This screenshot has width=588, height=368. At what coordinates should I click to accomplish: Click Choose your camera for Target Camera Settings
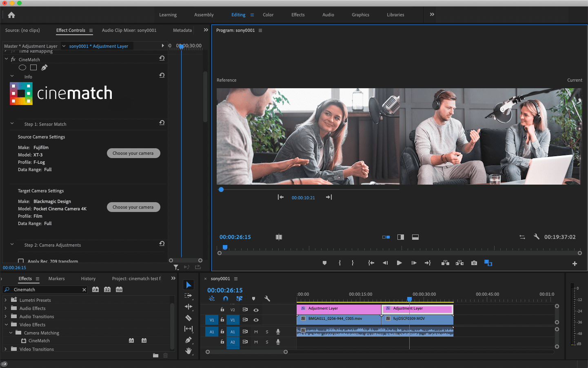pyautogui.click(x=133, y=207)
